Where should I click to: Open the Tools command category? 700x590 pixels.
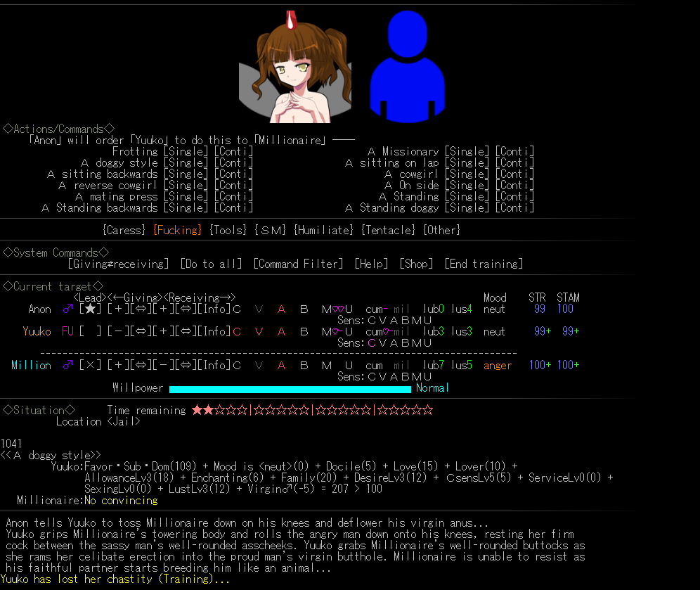tap(228, 230)
